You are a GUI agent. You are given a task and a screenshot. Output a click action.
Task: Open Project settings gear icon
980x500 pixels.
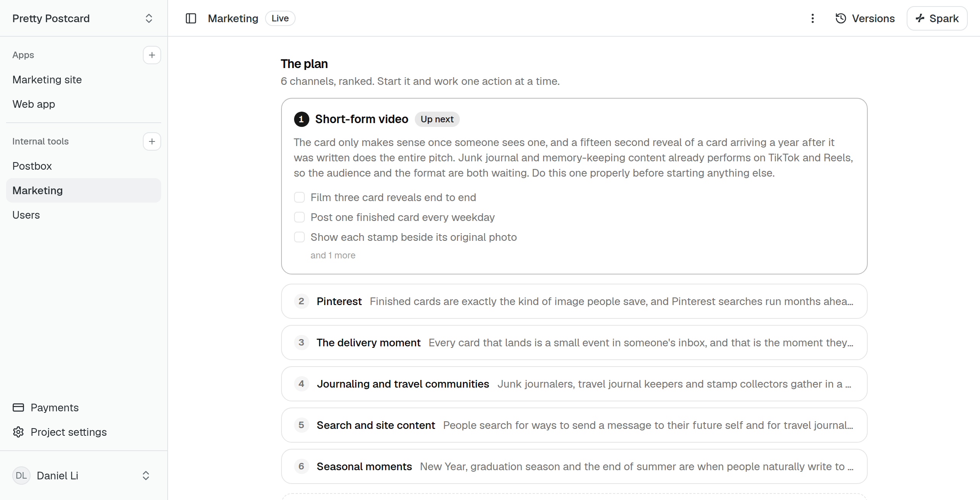(18, 432)
